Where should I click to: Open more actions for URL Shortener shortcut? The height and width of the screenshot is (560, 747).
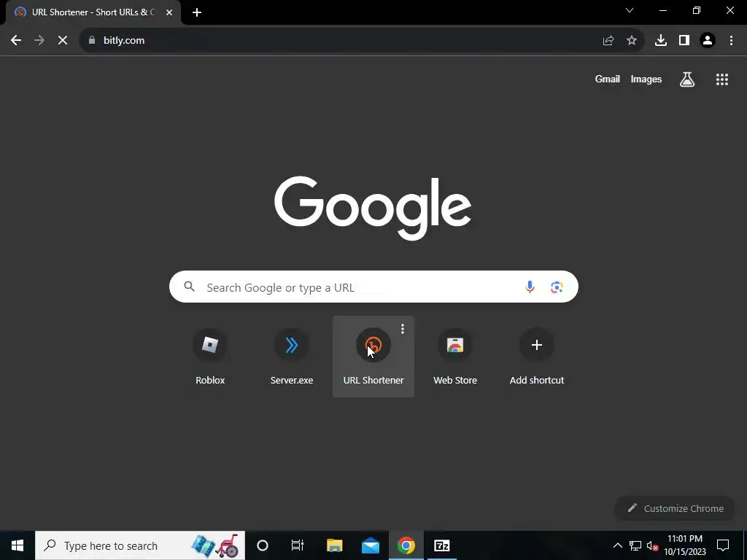point(403,329)
